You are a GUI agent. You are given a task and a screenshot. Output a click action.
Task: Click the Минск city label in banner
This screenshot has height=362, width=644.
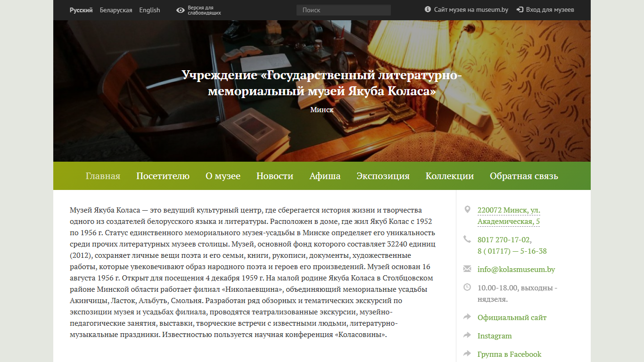[x=322, y=109]
